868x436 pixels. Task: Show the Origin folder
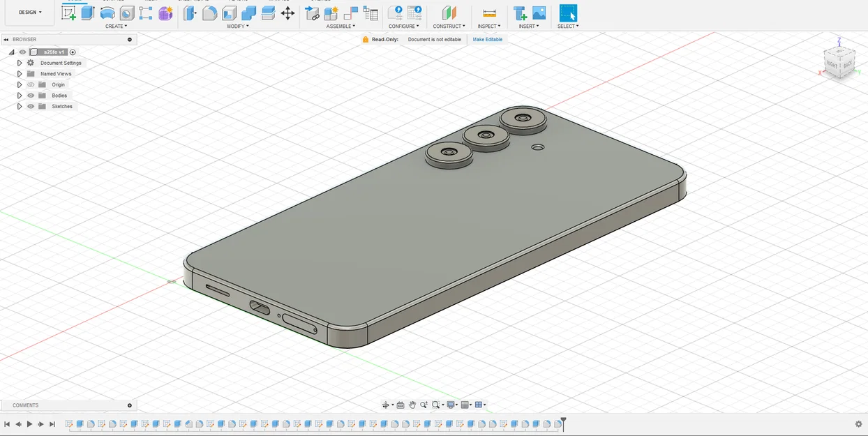[31, 84]
